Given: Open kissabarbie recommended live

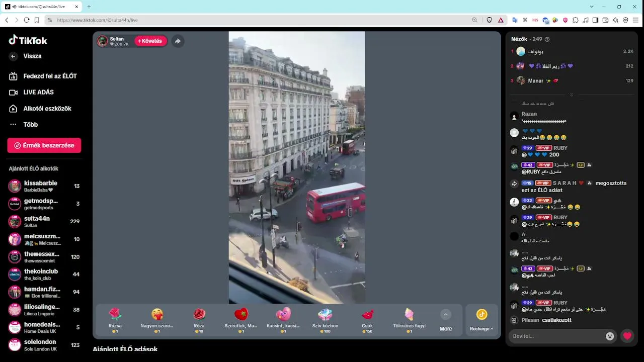Looking at the screenshot, I should pos(44,186).
